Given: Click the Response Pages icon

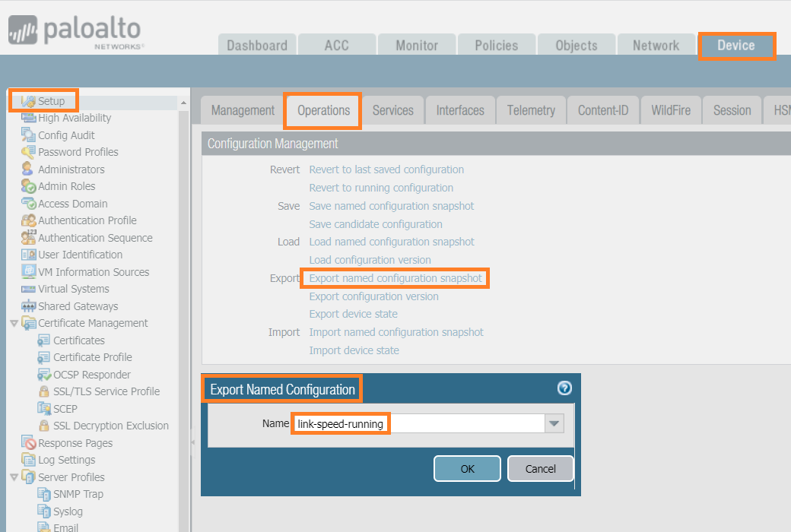Looking at the screenshot, I should tap(28, 442).
